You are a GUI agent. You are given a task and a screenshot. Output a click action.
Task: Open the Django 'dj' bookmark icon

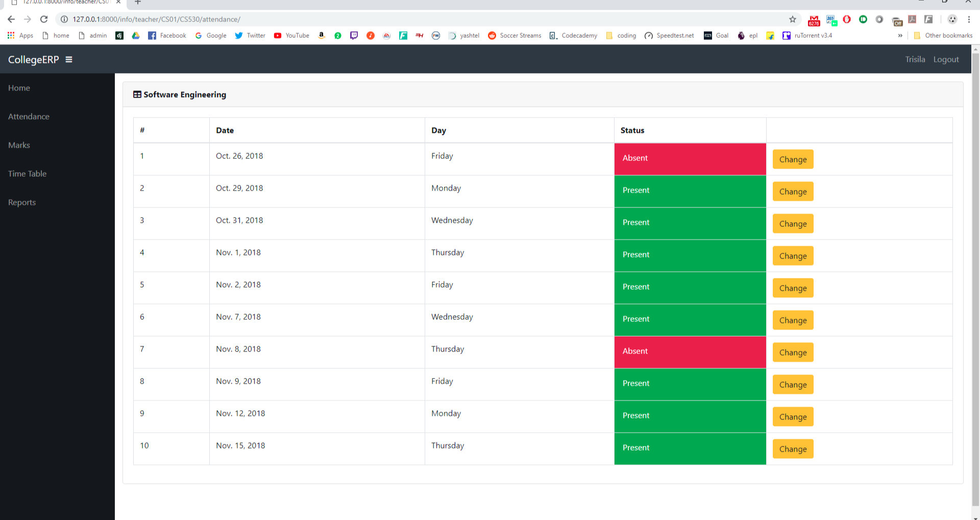tap(119, 35)
